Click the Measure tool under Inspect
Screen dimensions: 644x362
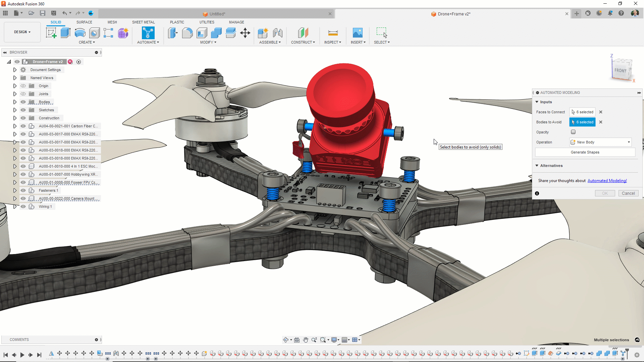(333, 33)
